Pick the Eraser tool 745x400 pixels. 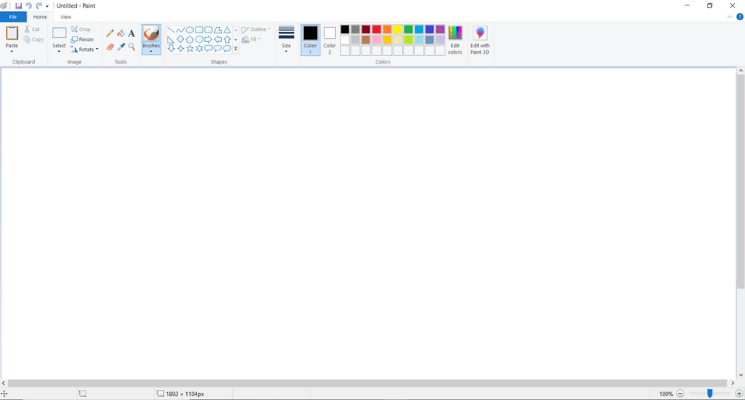[x=110, y=47]
